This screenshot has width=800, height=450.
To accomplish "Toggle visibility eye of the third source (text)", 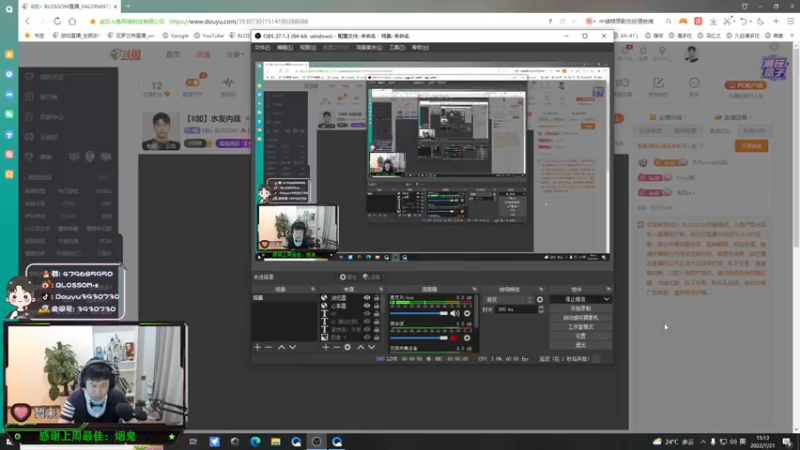I will point(367,314).
